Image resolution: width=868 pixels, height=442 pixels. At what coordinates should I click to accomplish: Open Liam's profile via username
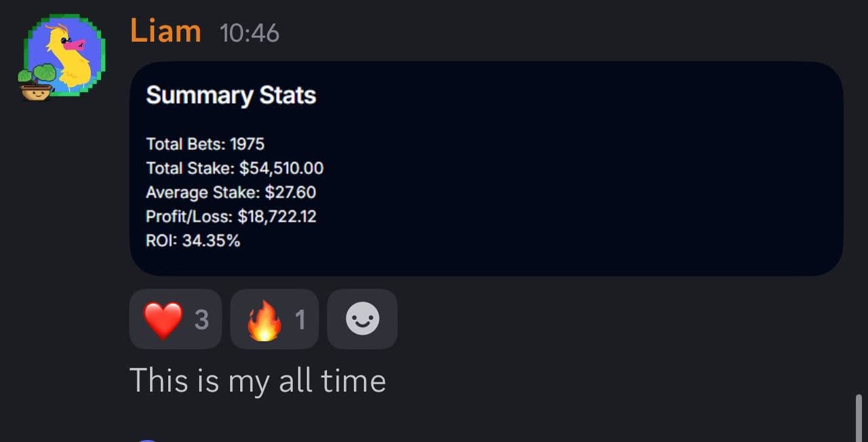coord(165,31)
